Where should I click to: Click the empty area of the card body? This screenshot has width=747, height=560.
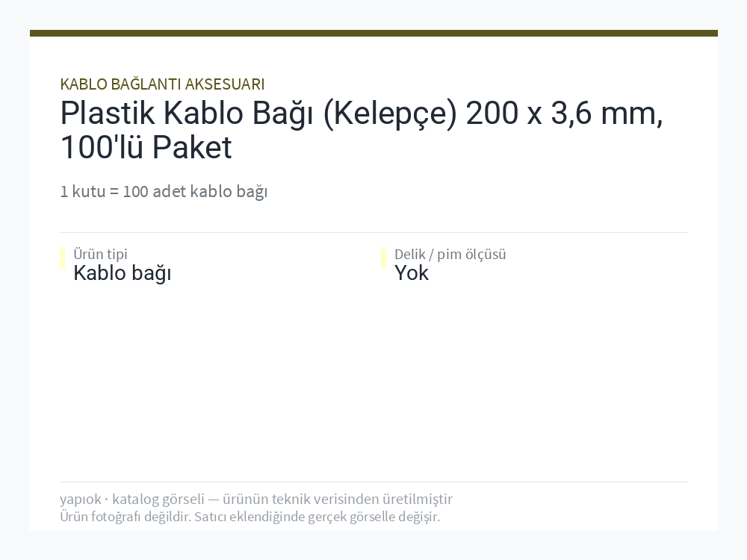coord(373,381)
